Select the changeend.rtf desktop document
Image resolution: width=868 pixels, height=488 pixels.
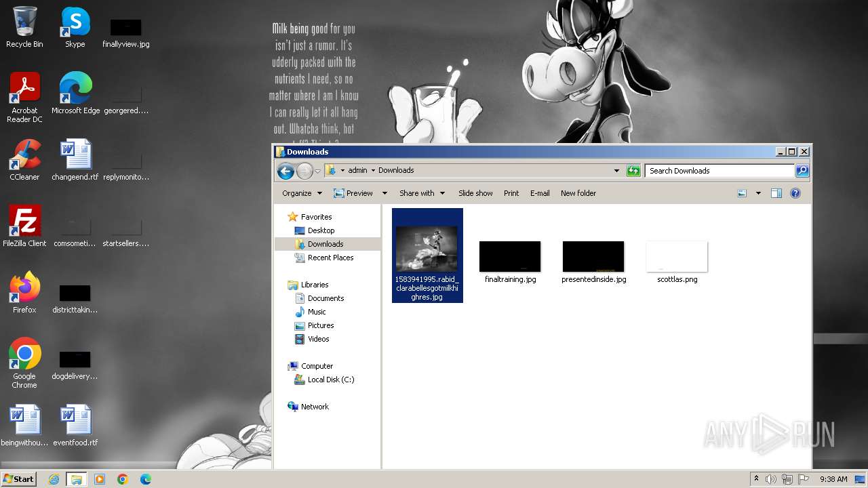(x=75, y=160)
